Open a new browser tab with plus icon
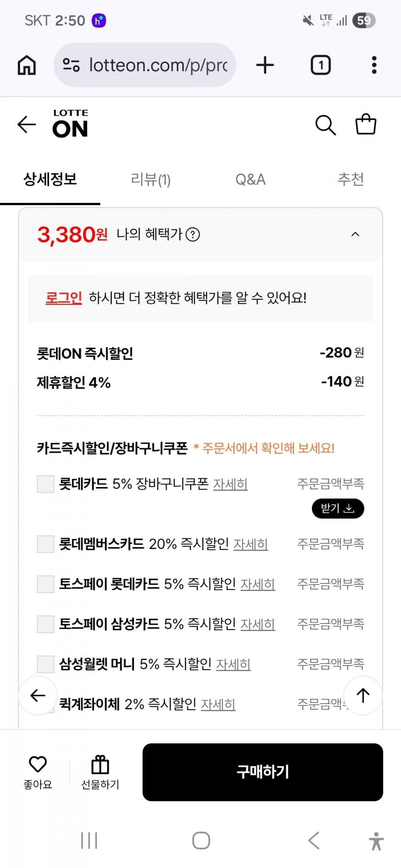The image size is (401, 868). [x=265, y=65]
